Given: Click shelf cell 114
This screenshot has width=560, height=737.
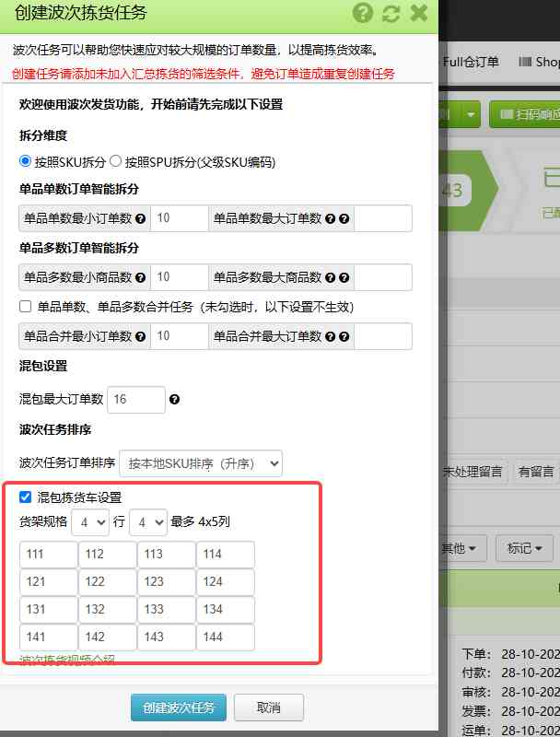Looking at the screenshot, I should 226,555.
